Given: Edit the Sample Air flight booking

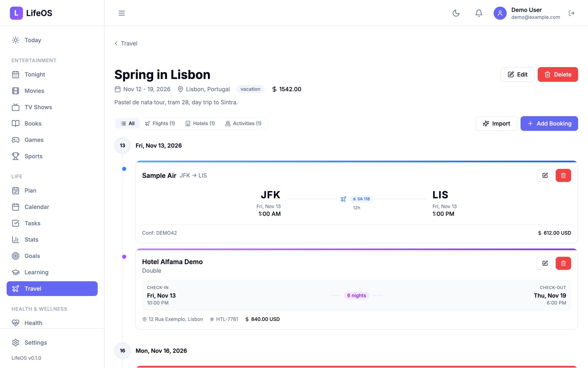Looking at the screenshot, I should tap(545, 176).
